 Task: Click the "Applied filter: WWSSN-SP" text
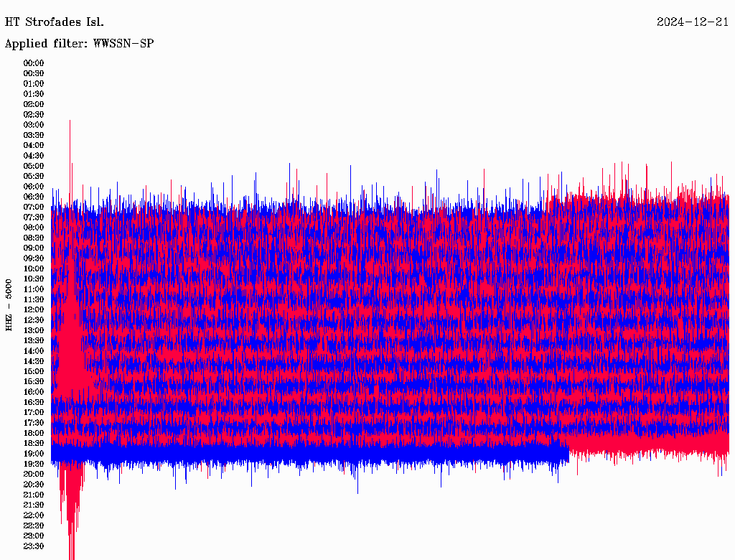(x=79, y=44)
